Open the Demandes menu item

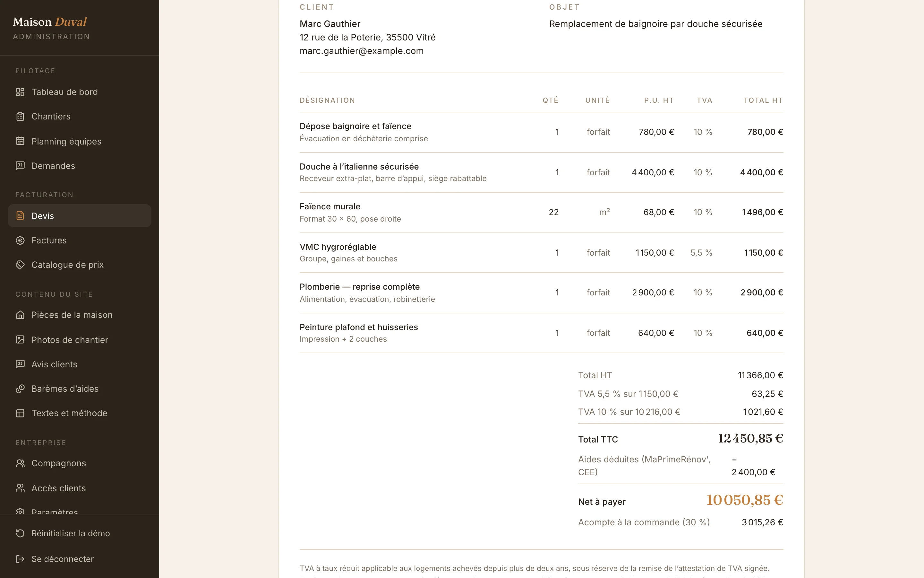80,165
